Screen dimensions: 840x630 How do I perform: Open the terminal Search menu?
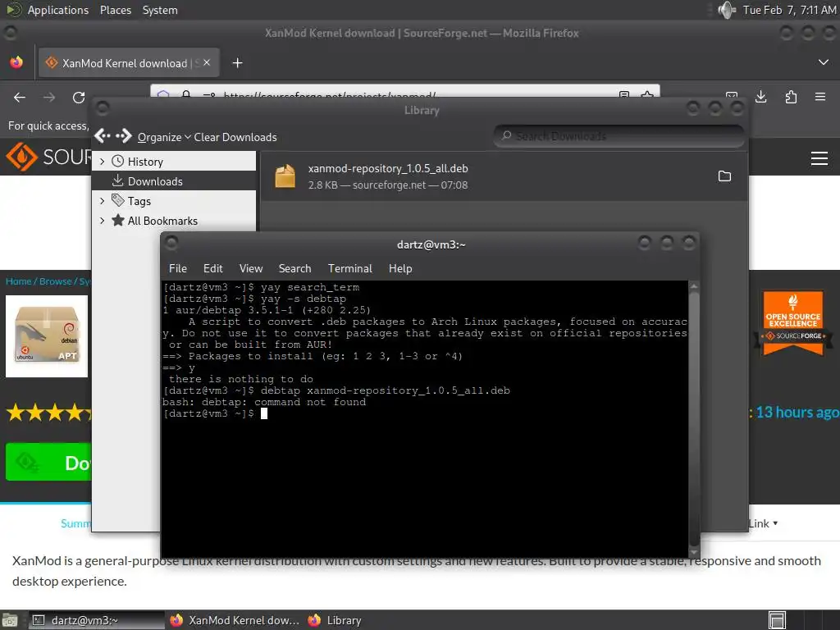coord(294,268)
